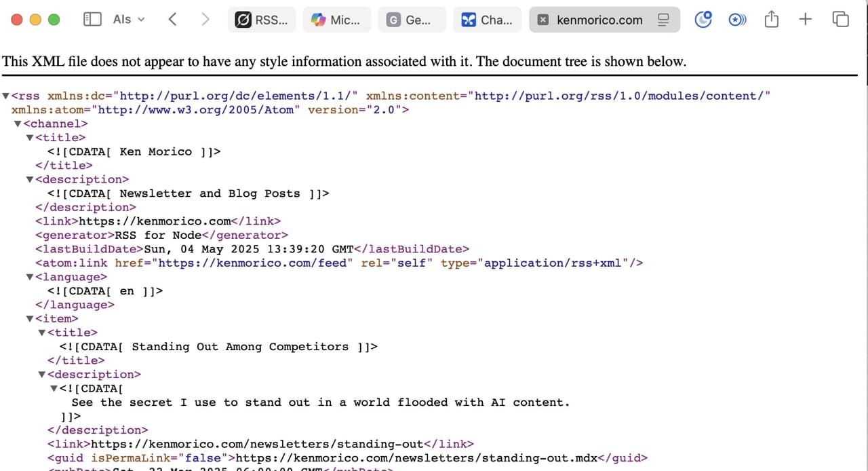Collapse the <channel> element disclosure triangle
Screen dimensions: 868x471
(18, 124)
